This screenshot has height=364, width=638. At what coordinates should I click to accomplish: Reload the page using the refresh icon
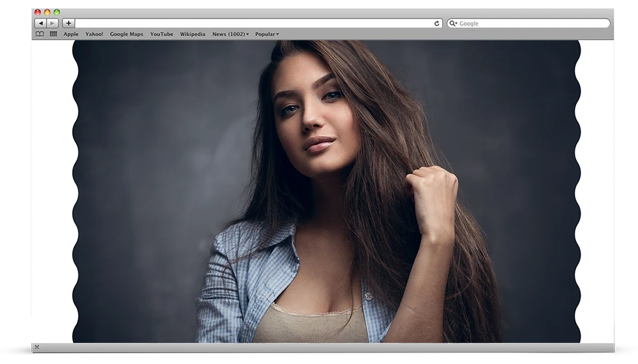(436, 23)
